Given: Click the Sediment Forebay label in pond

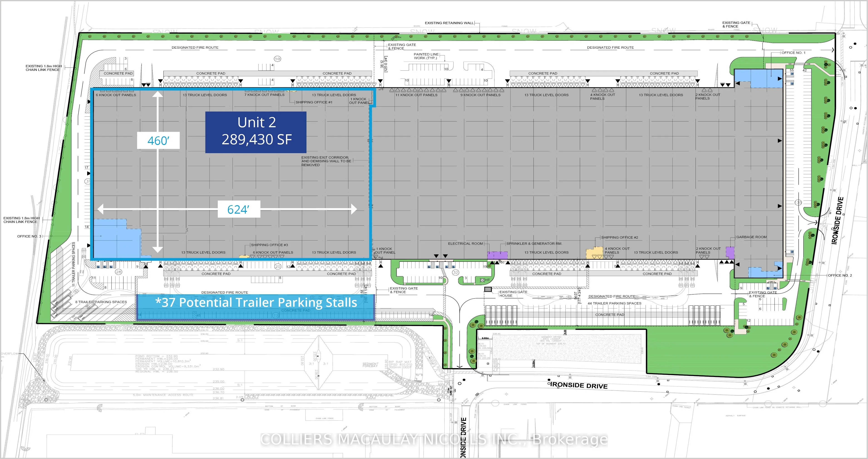Looking at the screenshot, I should (x=370, y=365).
